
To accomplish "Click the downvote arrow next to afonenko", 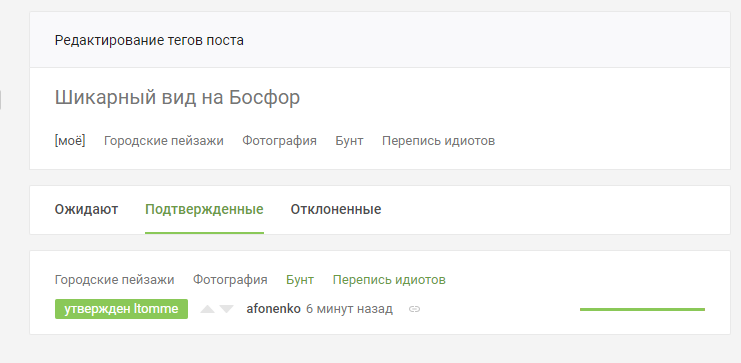I will [x=227, y=309].
